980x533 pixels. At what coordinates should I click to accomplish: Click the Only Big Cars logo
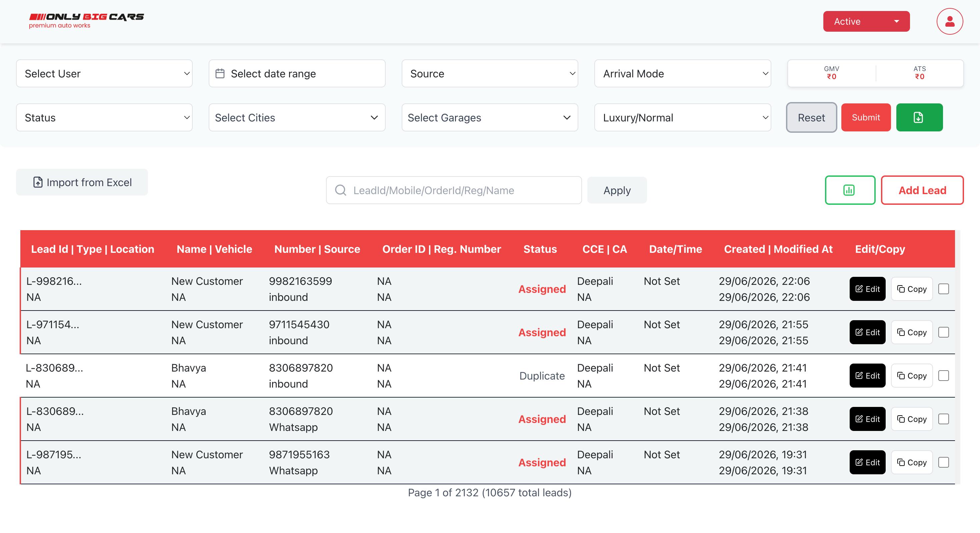click(x=86, y=21)
